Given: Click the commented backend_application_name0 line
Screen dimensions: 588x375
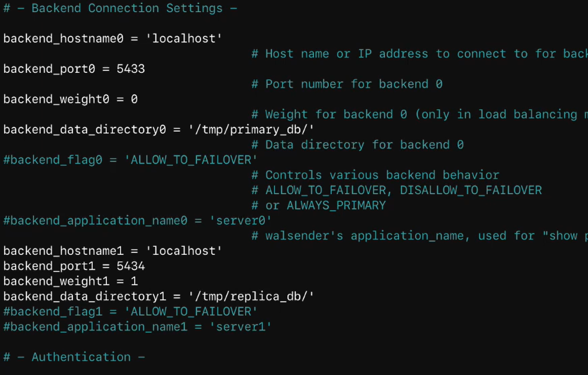Looking at the screenshot, I should tap(137, 221).
